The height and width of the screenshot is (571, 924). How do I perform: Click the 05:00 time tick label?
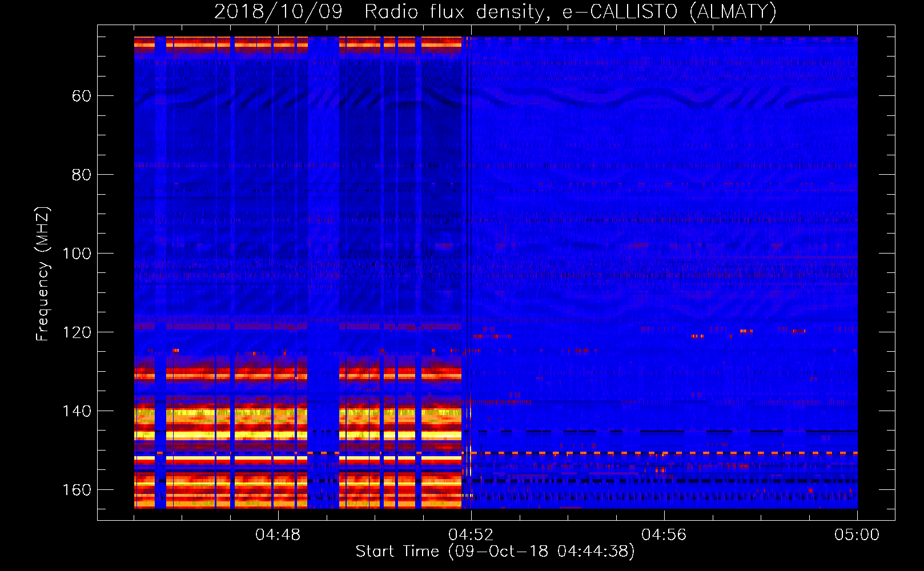pos(857,535)
